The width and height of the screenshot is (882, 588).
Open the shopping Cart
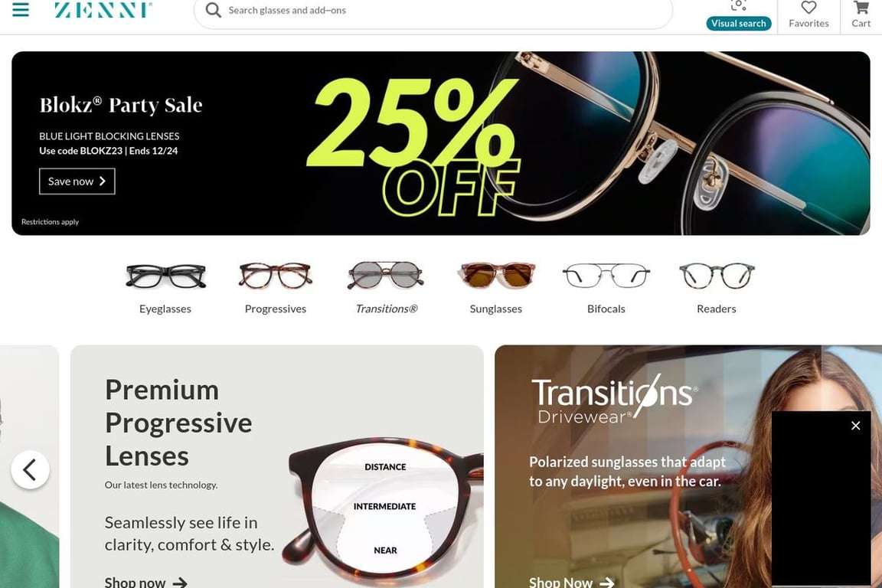(x=861, y=15)
